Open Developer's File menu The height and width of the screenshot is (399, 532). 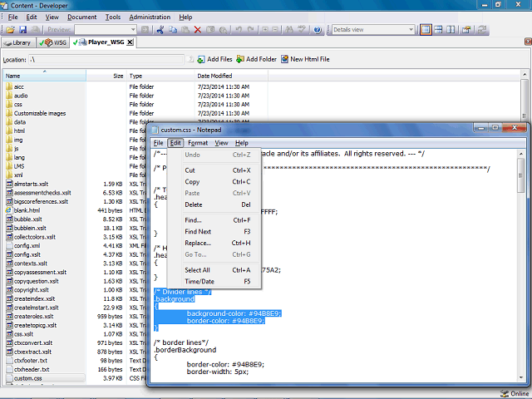13,17
